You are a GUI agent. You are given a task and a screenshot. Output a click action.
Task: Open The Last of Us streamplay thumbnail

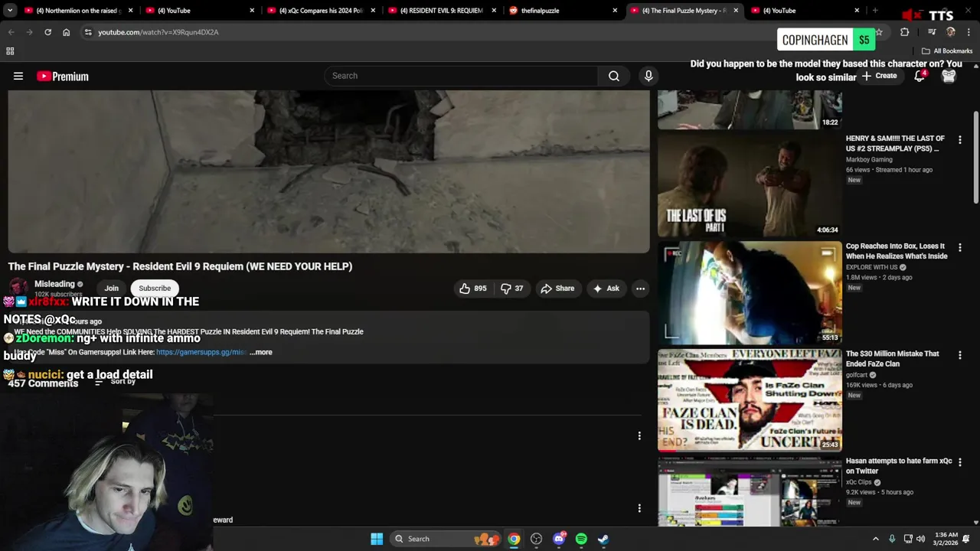(750, 185)
